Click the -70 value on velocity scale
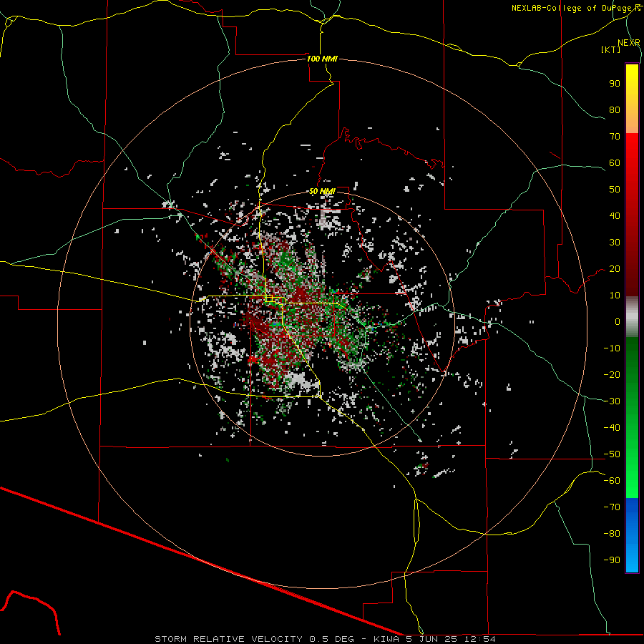 (612, 507)
